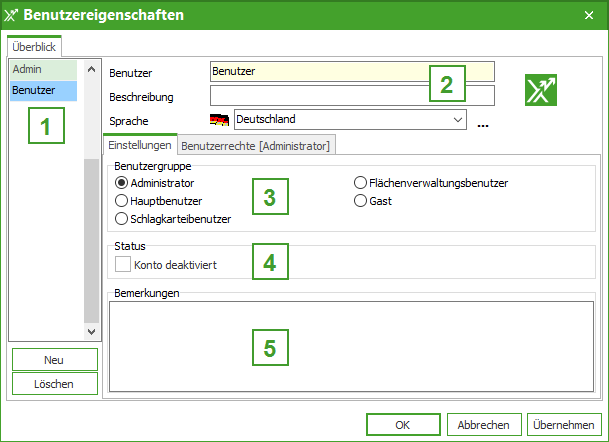Select the Gast user group
Image resolution: width=609 pixels, height=442 pixels.
pos(361,201)
